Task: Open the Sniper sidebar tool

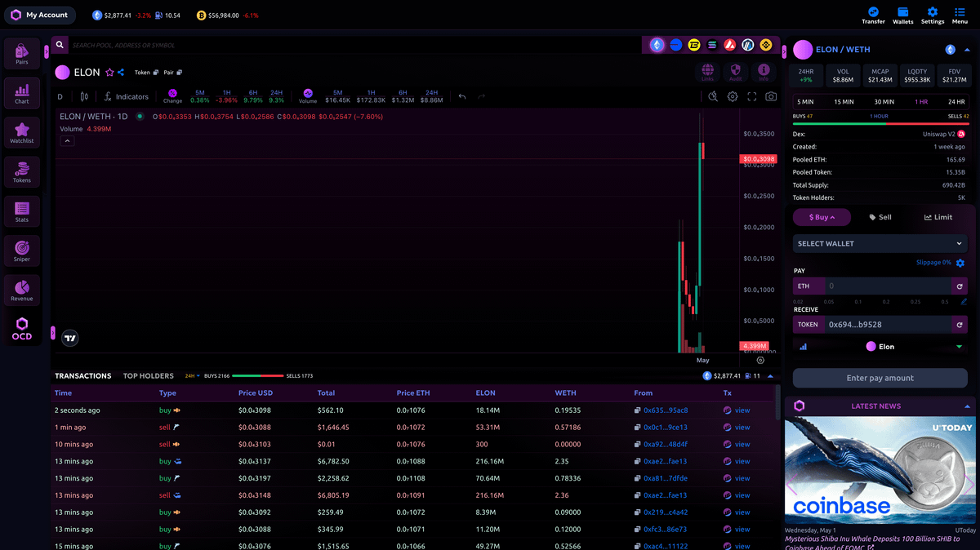Action: coord(22,251)
